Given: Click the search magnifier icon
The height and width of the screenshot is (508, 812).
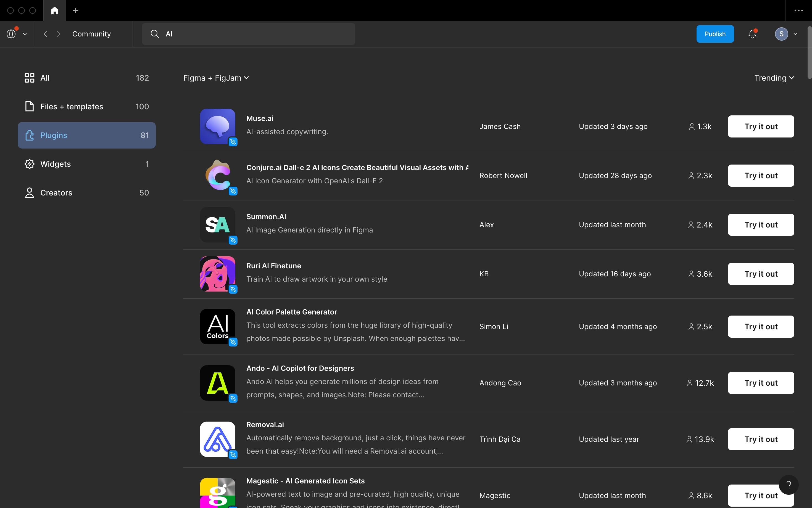Looking at the screenshot, I should point(155,34).
